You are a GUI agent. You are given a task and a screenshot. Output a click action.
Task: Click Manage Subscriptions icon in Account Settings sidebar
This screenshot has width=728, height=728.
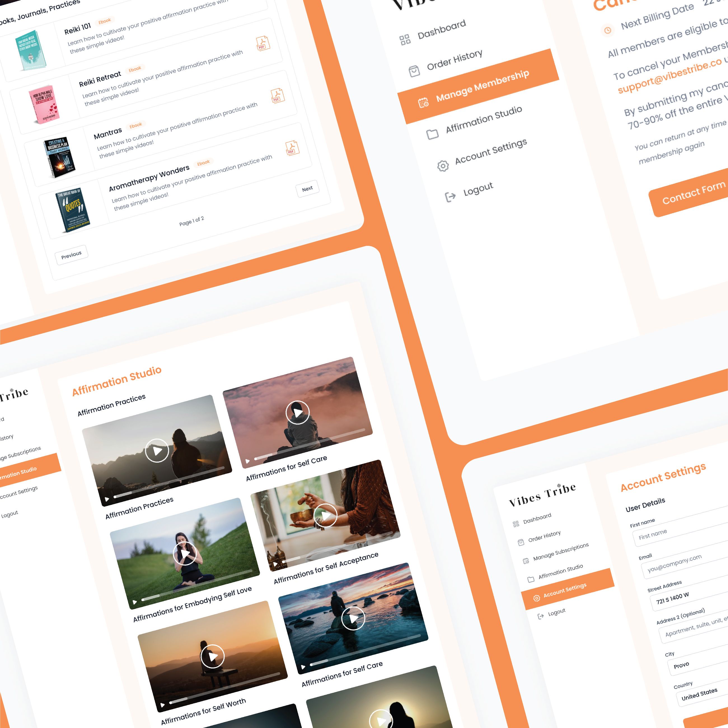[x=526, y=561]
